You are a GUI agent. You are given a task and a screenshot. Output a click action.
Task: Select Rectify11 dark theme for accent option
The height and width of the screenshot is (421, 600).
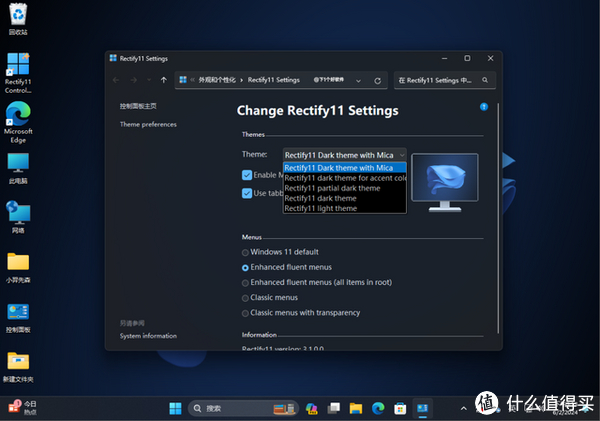click(x=344, y=178)
